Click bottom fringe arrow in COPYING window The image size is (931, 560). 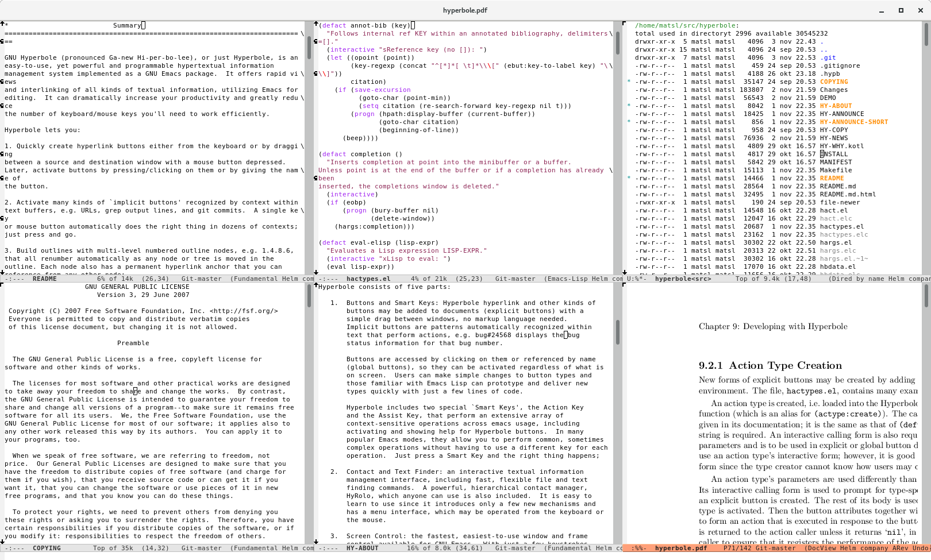click(2, 541)
